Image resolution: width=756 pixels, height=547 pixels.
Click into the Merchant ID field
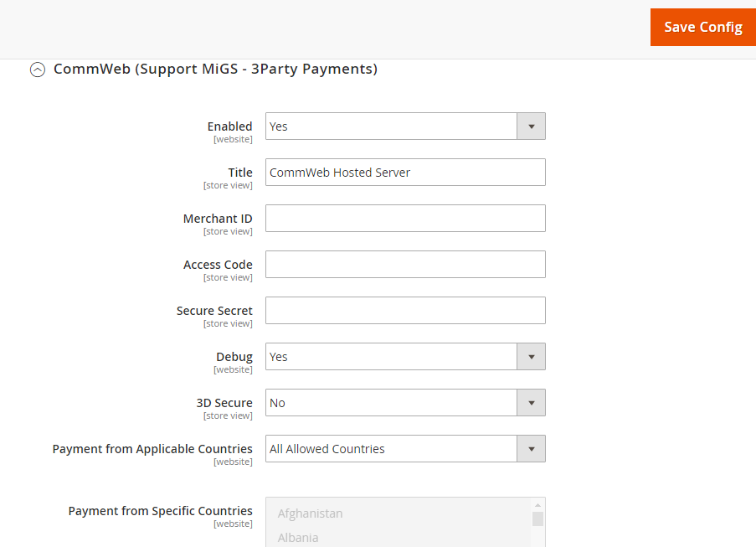[405, 219]
